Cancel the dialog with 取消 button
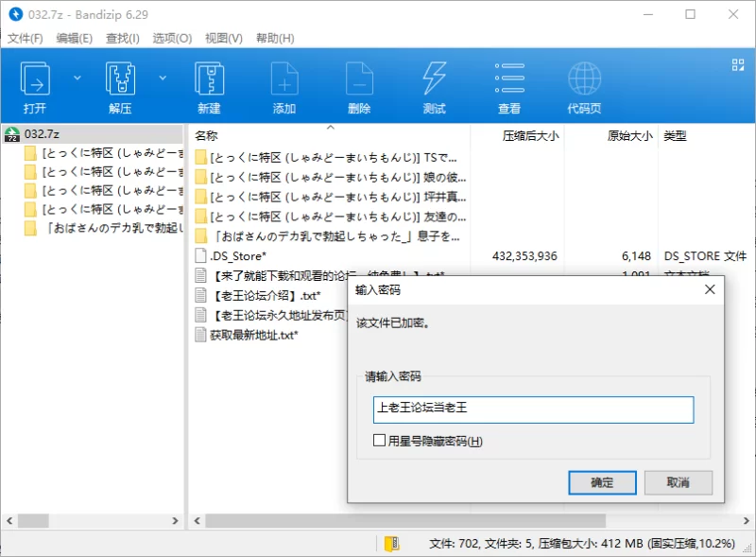Viewport: 756px width, 557px height. pos(678,482)
